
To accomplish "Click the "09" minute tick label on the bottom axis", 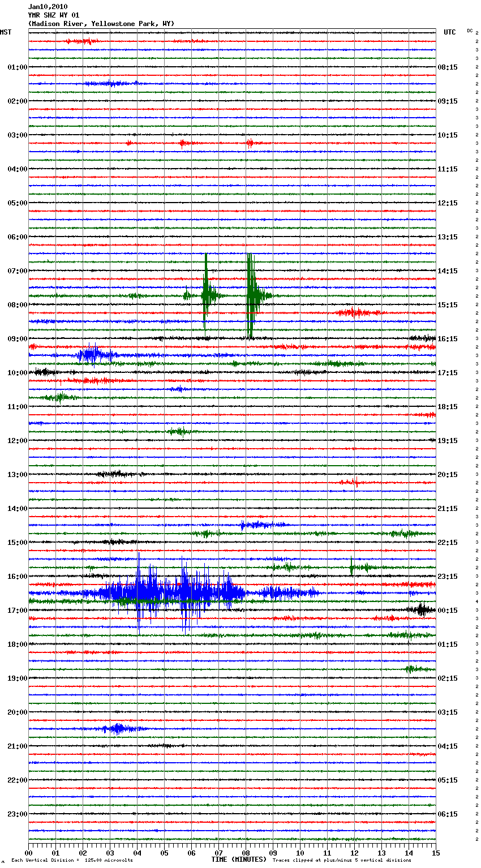I will click(x=273, y=853).
